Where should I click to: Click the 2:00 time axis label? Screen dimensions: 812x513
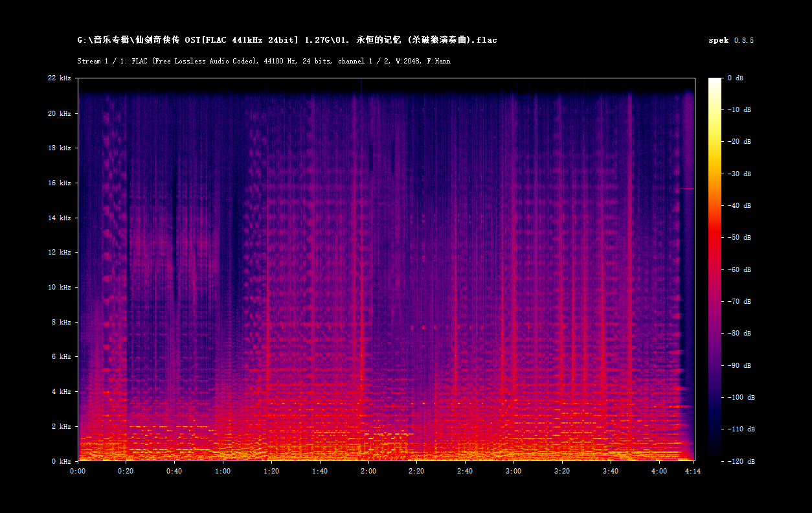click(x=368, y=471)
